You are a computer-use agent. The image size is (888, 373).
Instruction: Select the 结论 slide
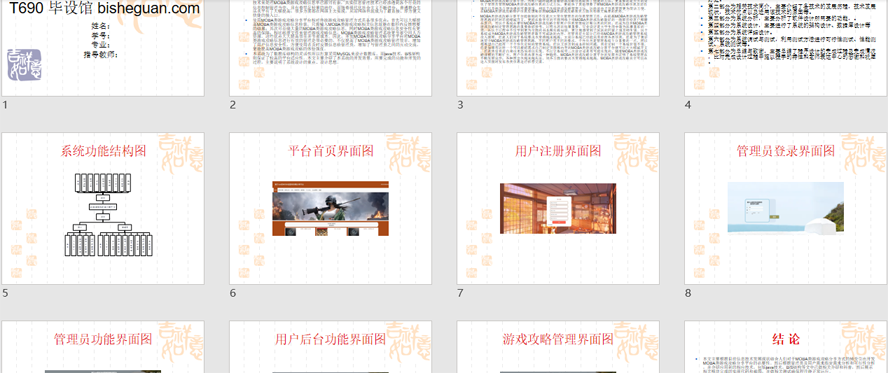tap(786, 347)
